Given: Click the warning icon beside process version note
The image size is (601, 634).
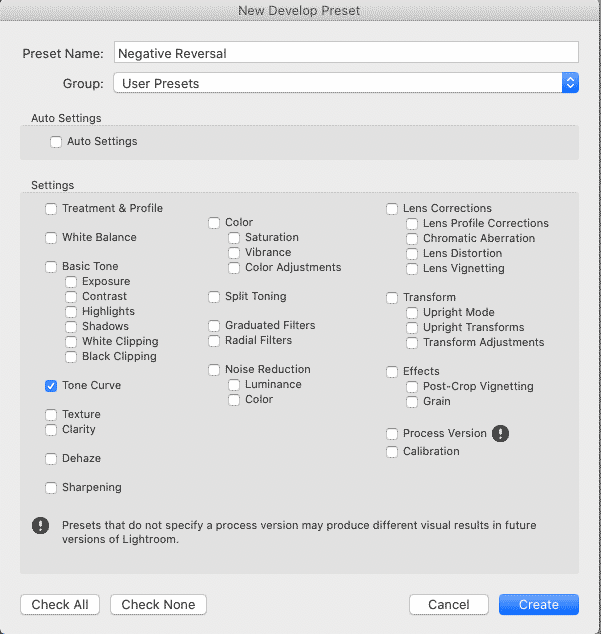Looking at the screenshot, I should pyautogui.click(x=40, y=526).
